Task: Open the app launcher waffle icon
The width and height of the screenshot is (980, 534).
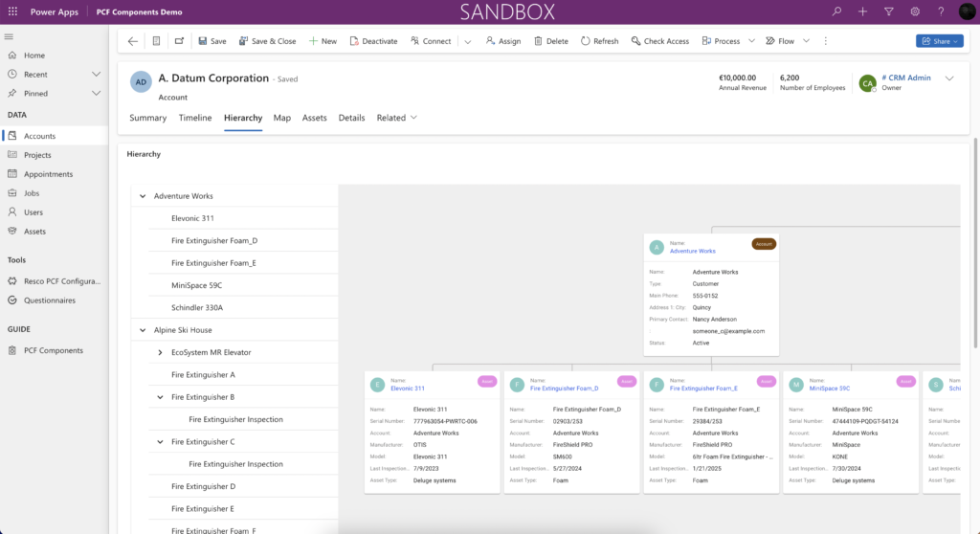Action: pyautogui.click(x=12, y=11)
